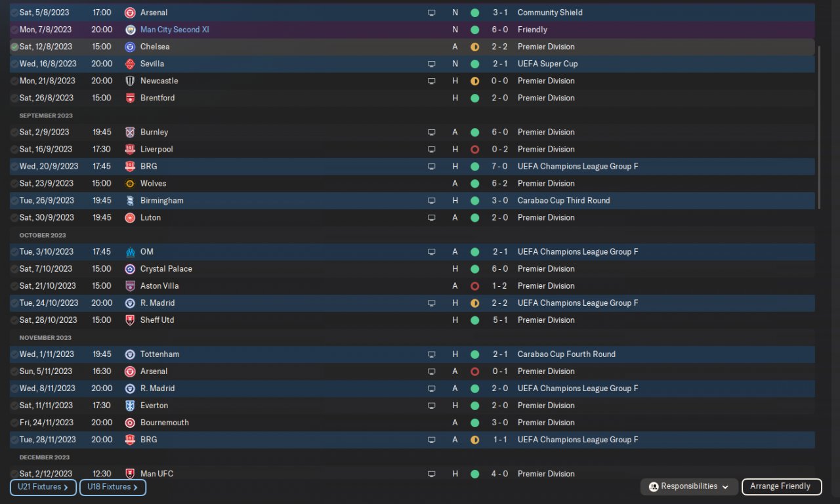840x504 pixels.
Task: Click the Chelsea club badge icon
Action: pos(130,47)
